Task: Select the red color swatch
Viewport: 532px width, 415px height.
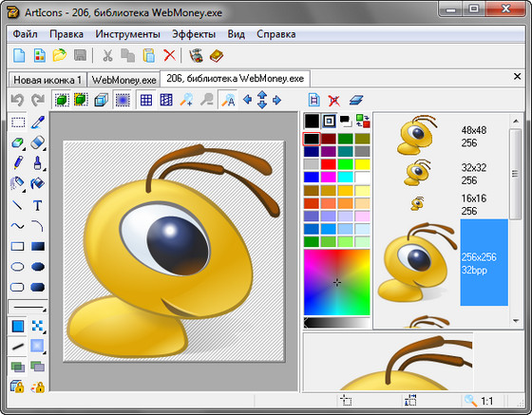Action: click(x=328, y=164)
